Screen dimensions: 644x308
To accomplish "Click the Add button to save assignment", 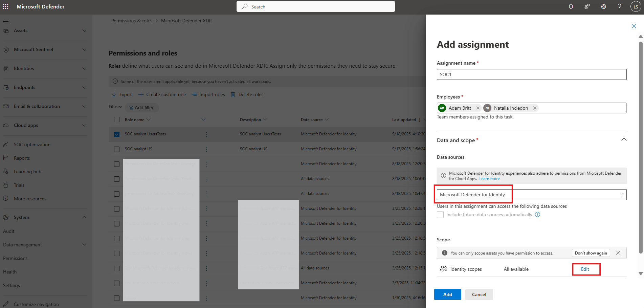I will point(447,294).
